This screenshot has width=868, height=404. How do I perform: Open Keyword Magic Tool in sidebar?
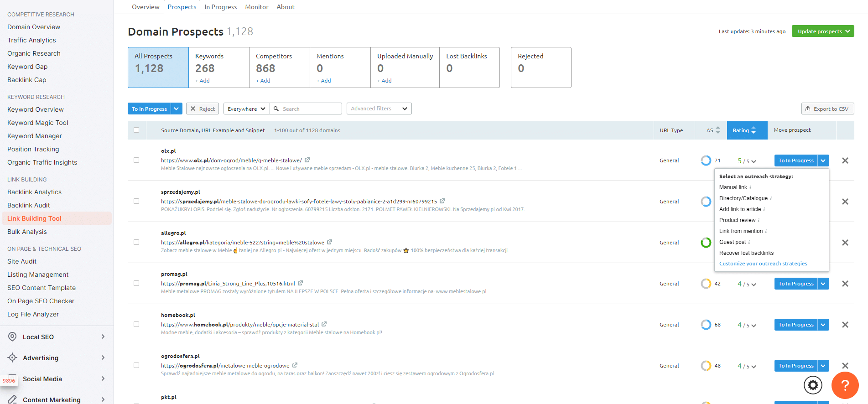click(x=38, y=123)
